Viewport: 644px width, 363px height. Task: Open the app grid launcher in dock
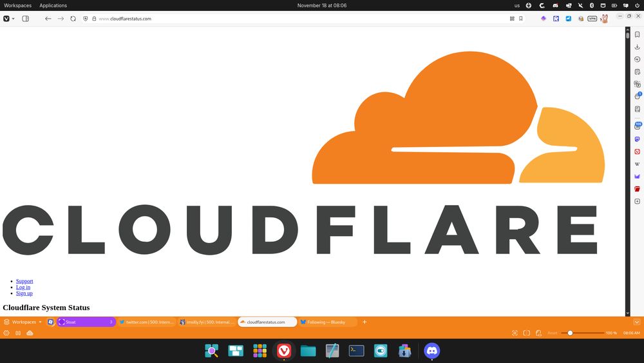260,351
